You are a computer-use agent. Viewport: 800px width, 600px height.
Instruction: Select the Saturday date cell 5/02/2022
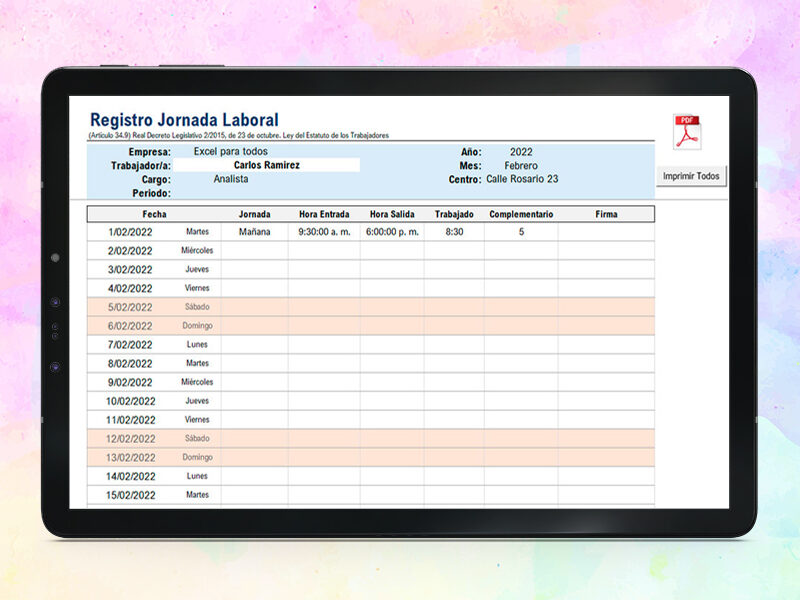[130, 308]
